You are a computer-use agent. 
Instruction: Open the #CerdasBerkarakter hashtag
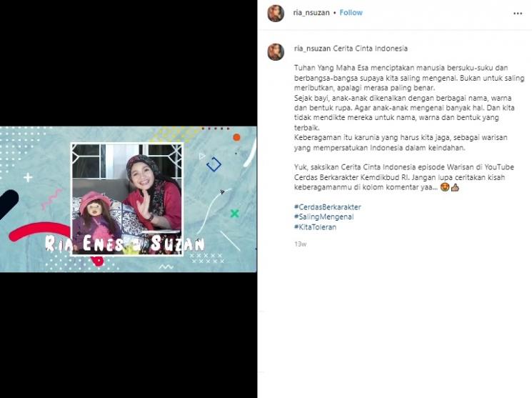pos(327,207)
